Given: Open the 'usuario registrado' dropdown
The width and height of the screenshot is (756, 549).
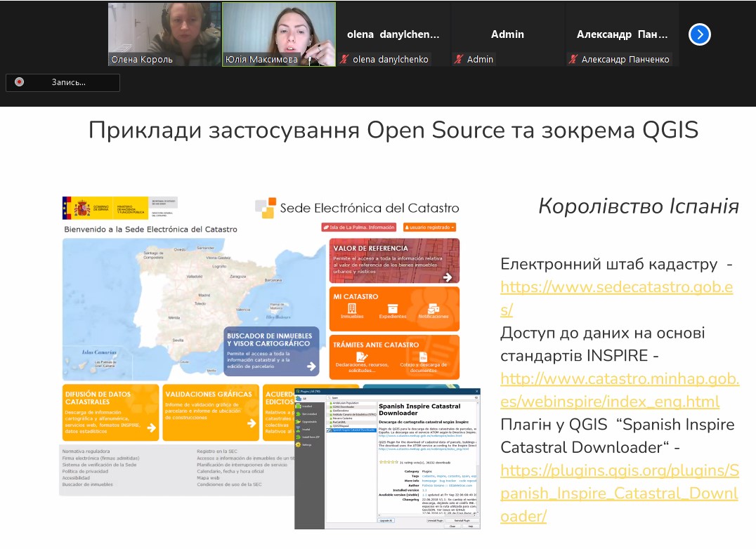Looking at the screenshot, I should [429, 227].
